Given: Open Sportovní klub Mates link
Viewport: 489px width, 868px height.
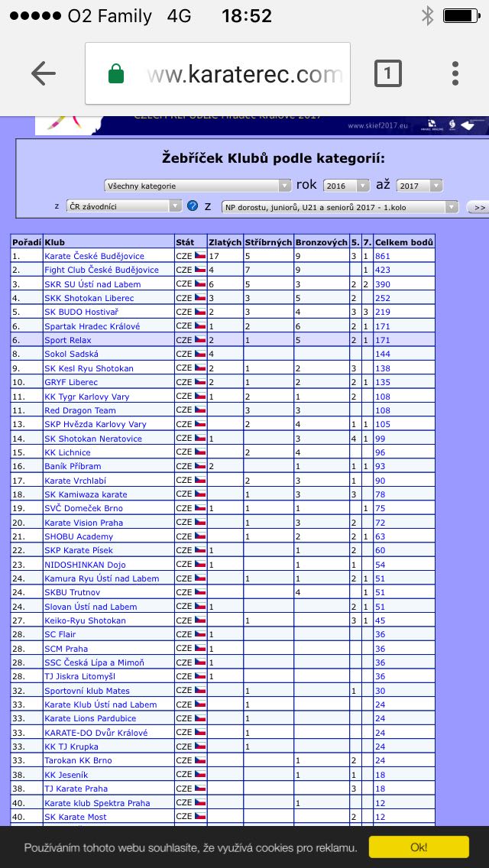Looking at the screenshot, I should 87,691.
